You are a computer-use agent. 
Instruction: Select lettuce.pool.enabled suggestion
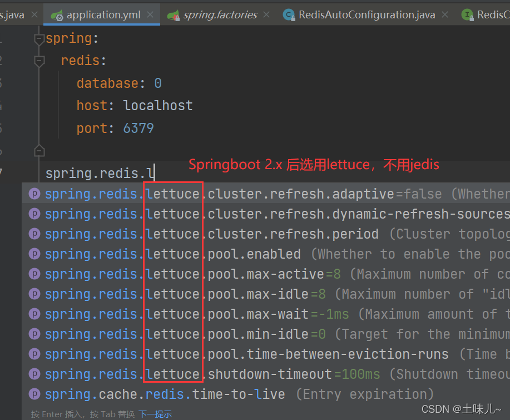266,254
